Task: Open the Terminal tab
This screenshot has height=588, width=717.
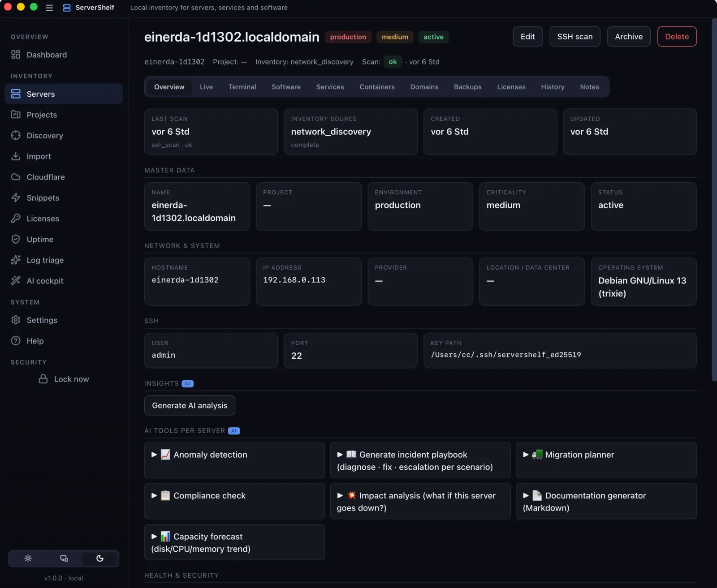Action: pos(242,87)
